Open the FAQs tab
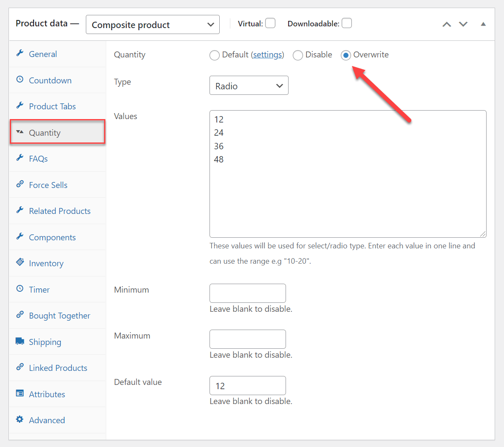The width and height of the screenshot is (504, 447). pos(38,158)
